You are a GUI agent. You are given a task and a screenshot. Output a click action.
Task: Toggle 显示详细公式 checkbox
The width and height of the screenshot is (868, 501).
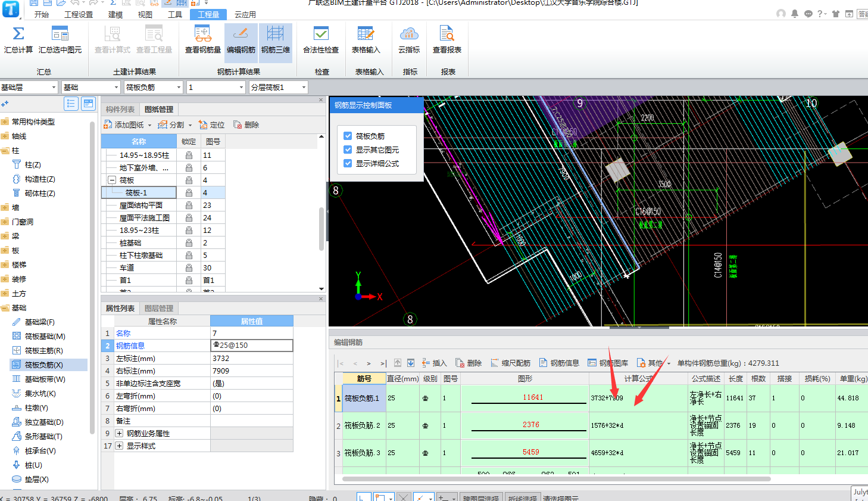click(348, 163)
